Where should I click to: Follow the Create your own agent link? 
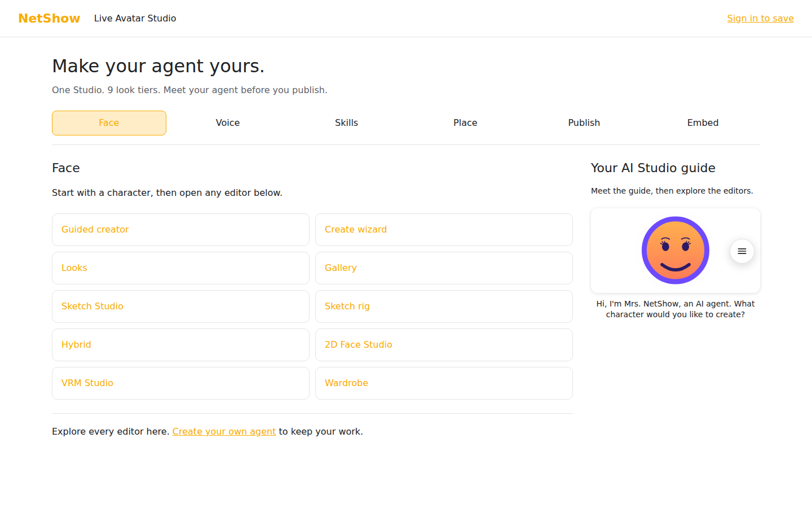224,431
